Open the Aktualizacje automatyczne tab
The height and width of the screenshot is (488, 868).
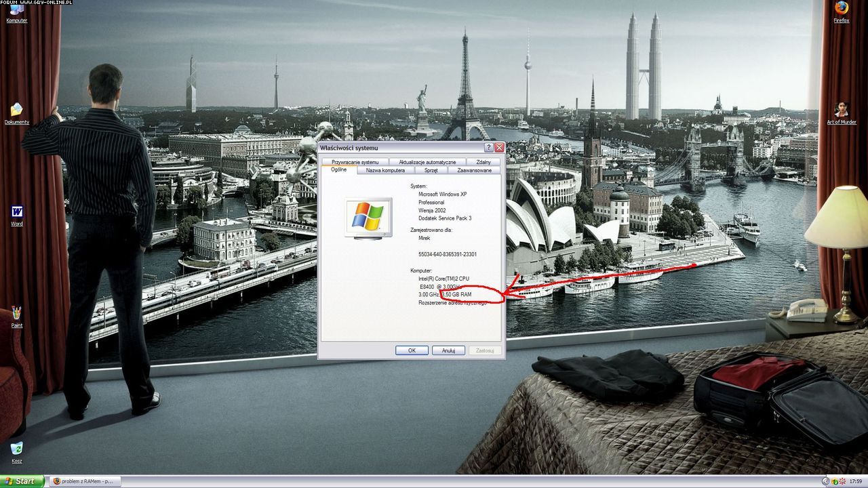tap(427, 162)
